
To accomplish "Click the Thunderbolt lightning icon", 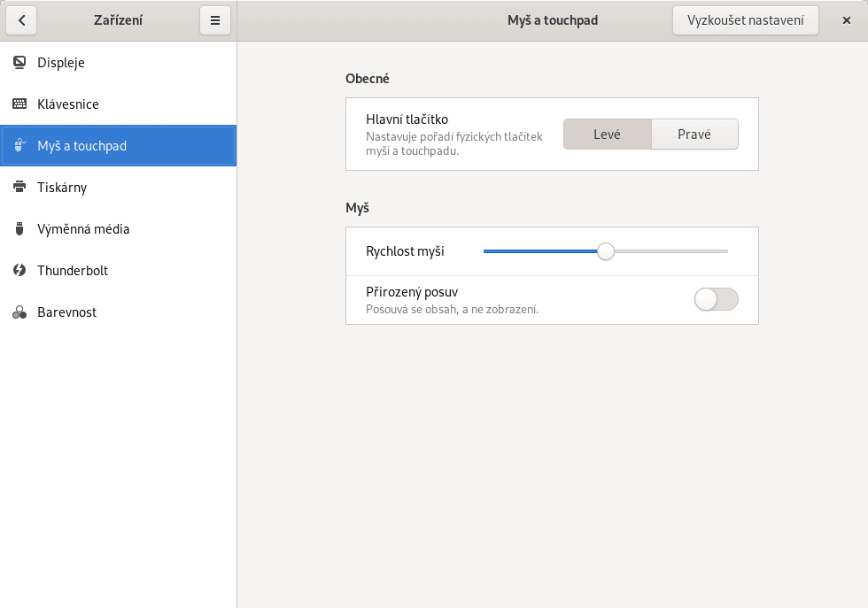I will [x=19, y=271].
